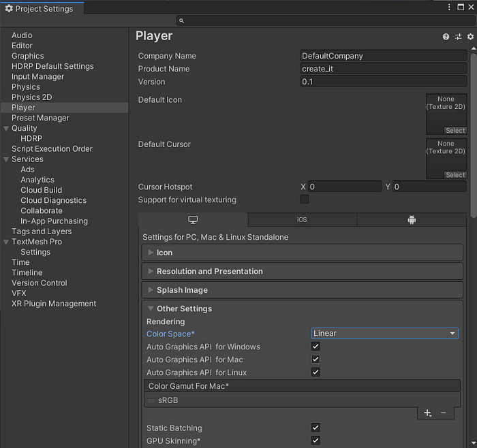Switch to the iOS platform tab

302,220
